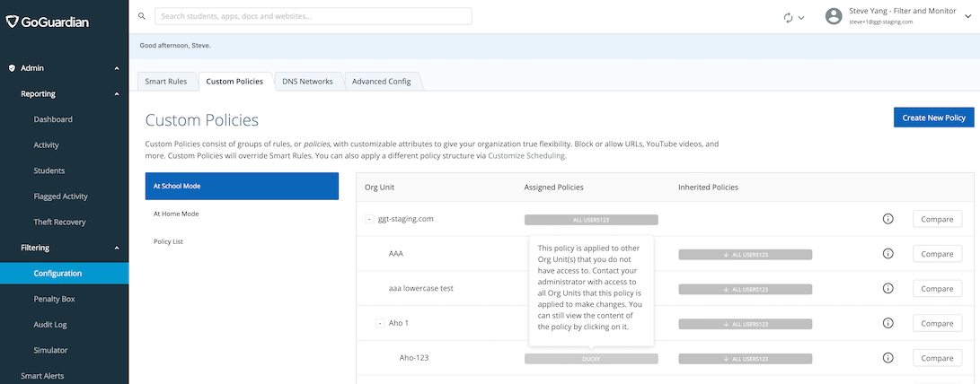Collapse the Reporting sidebar section

point(117,93)
